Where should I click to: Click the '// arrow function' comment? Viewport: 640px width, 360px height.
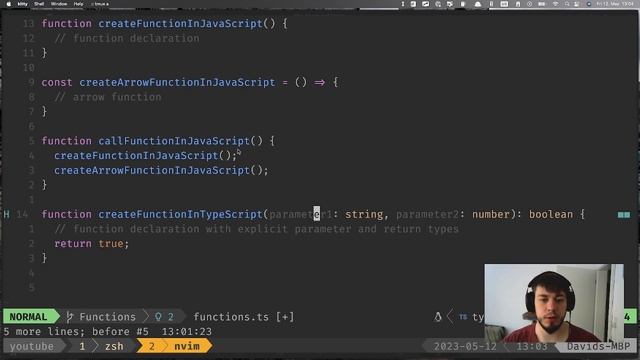[108, 97]
